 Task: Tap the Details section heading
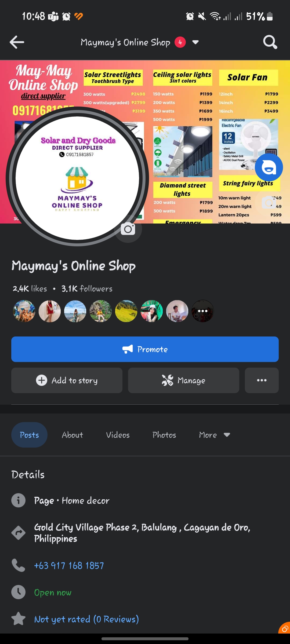[28, 474]
